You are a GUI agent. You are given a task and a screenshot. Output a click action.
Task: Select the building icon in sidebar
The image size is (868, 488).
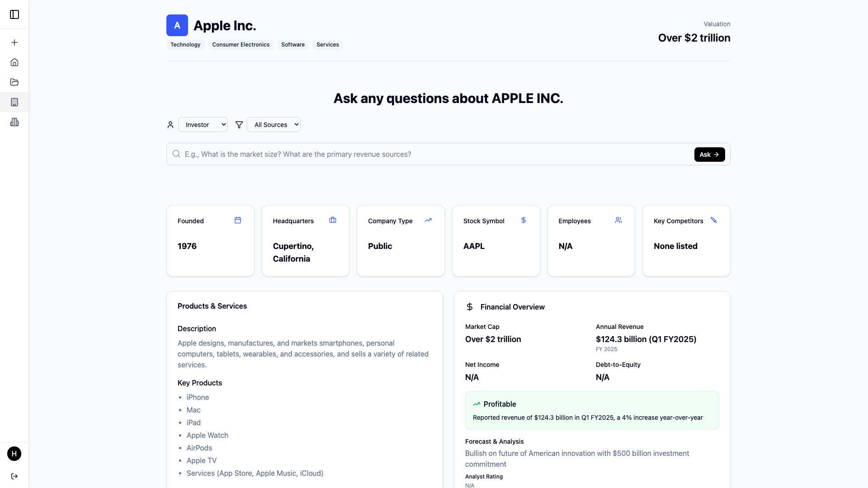pos(14,102)
